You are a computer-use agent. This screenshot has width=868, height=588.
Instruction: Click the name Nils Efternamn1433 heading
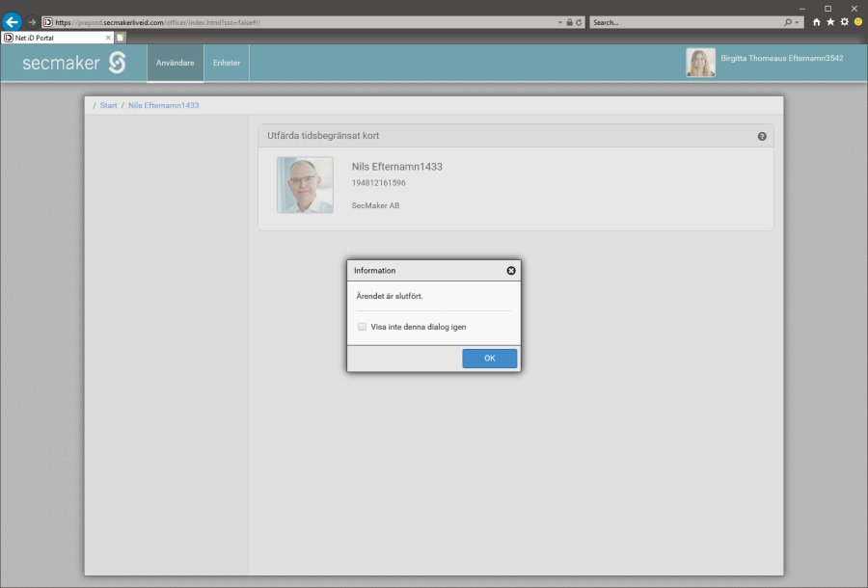(x=397, y=167)
